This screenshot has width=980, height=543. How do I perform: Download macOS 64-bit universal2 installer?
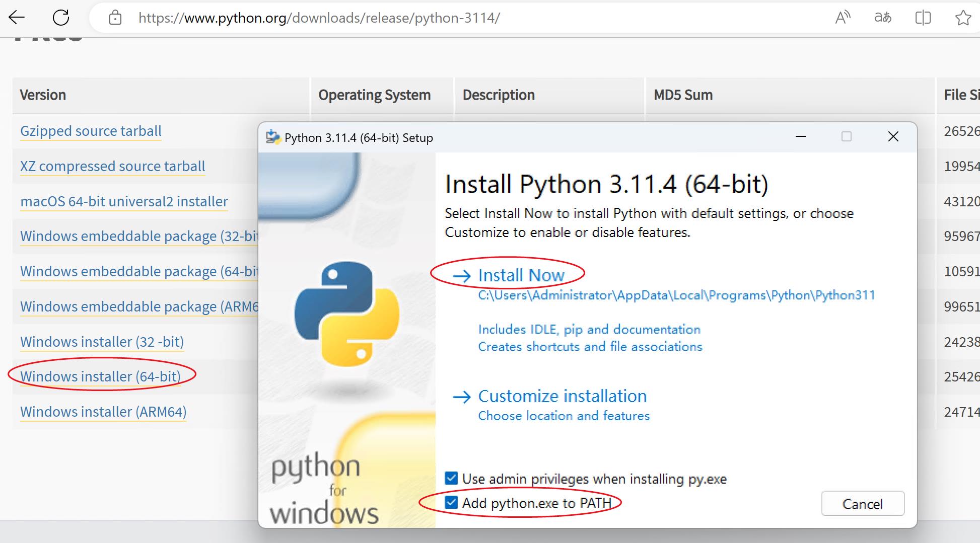[x=124, y=201]
